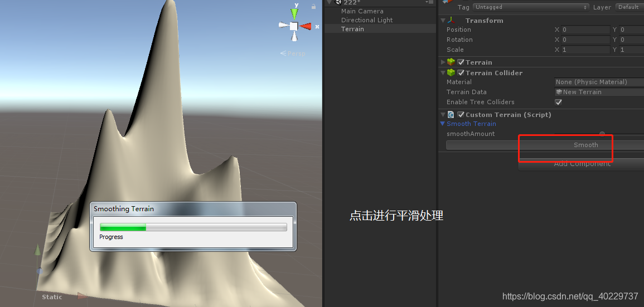
Task: Click the scene gizmo center cube
Action: (x=294, y=26)
